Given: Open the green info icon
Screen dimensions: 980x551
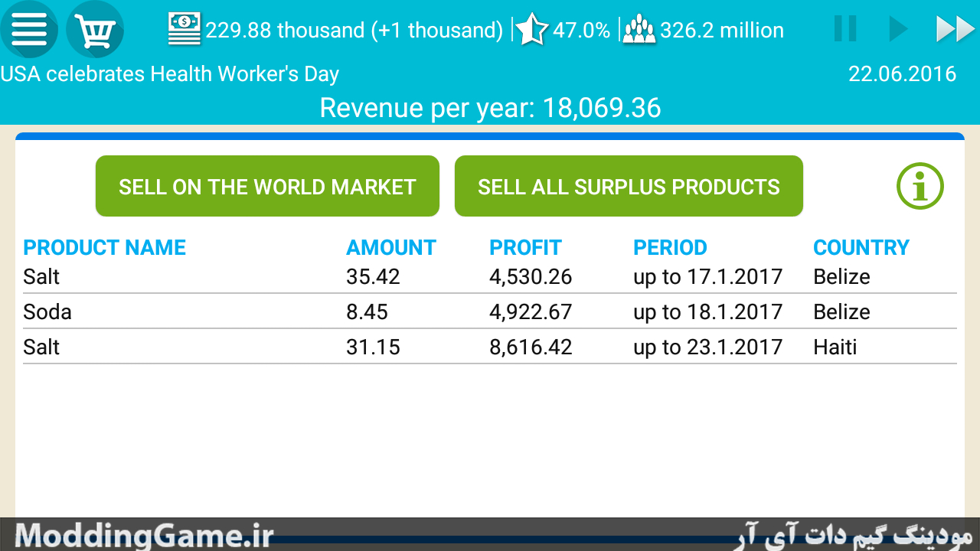Looking at the screenshot, I should pos(920,186).
